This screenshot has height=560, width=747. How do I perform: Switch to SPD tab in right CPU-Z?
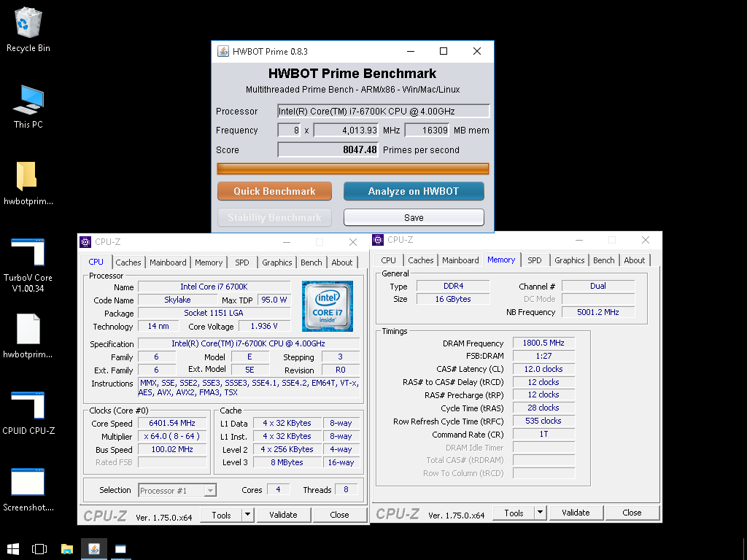pos(535,260)
